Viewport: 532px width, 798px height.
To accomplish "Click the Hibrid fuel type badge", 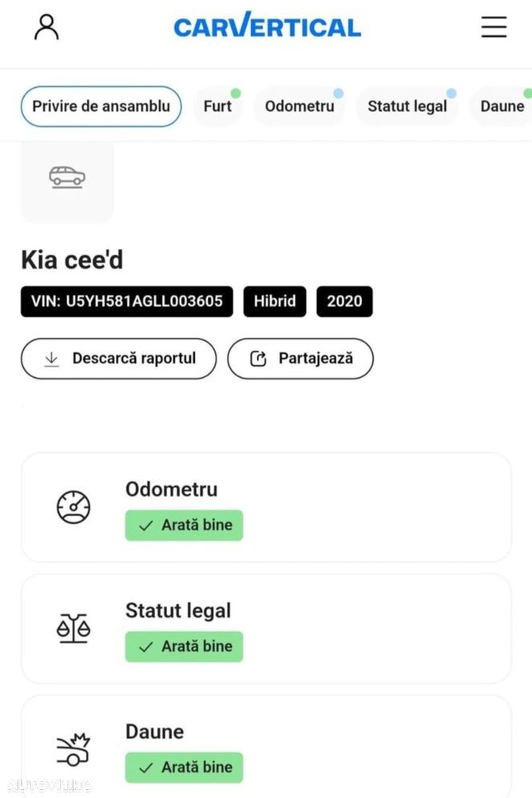I will pos(275,301).
